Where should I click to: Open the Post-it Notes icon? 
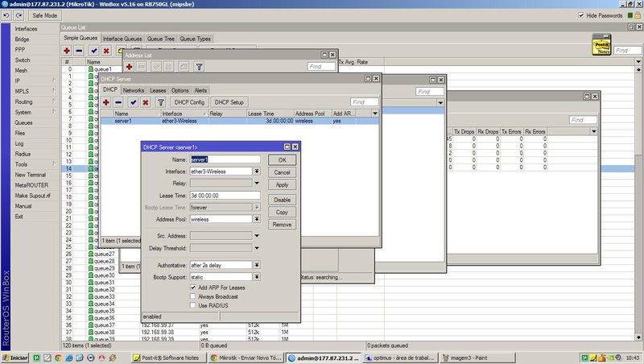(600, 45)
